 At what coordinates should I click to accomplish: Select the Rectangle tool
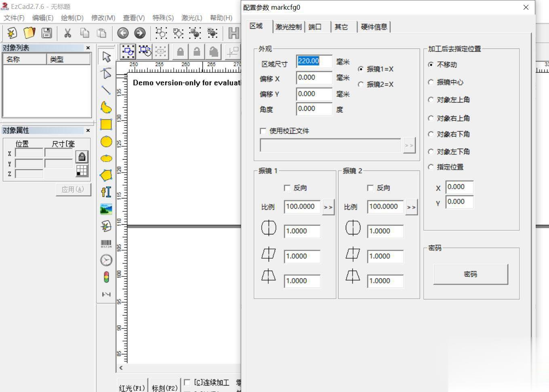pos(106,124)
